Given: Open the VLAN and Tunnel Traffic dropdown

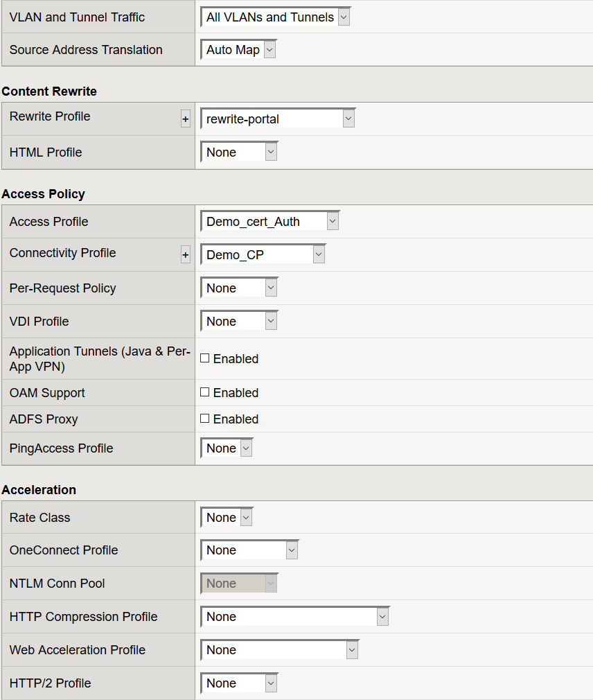Looking at the screenshot, I should 276,17.
